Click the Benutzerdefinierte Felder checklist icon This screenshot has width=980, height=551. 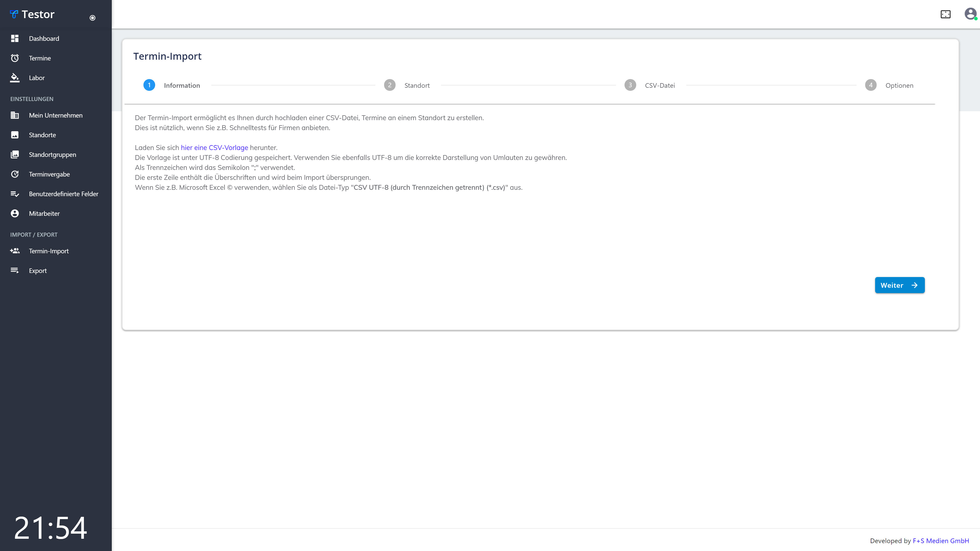pos(15,194)
